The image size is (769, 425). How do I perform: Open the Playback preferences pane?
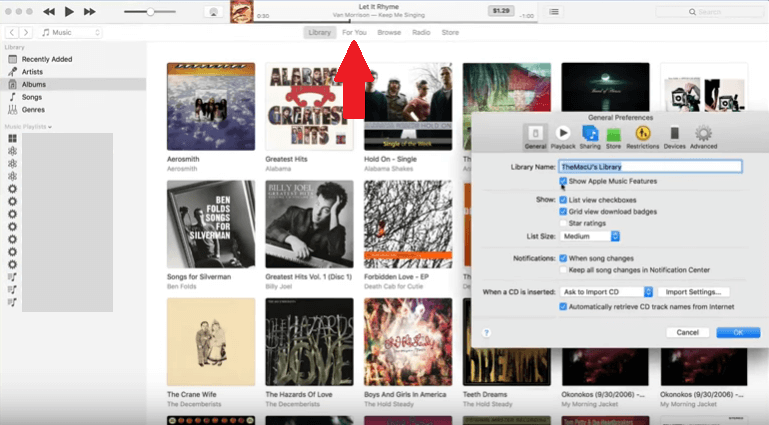(x=563, y=137)
